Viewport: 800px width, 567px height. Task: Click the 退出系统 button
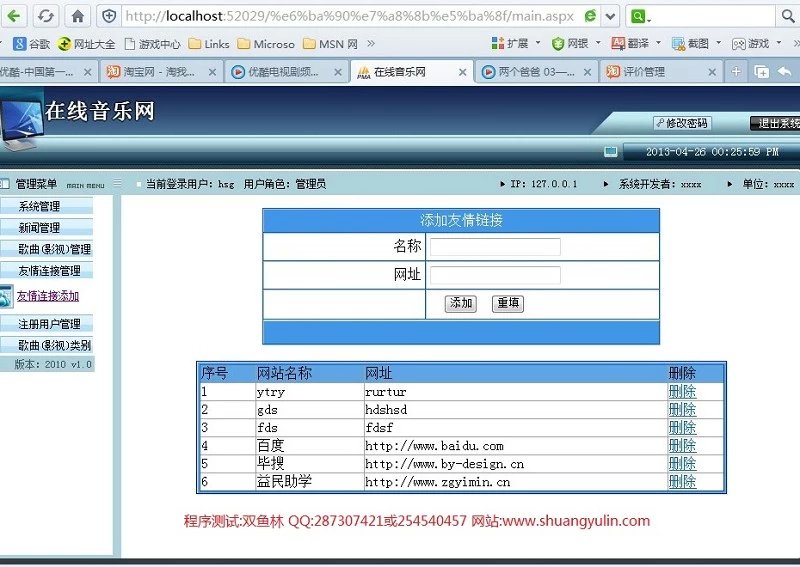[776, 123]
